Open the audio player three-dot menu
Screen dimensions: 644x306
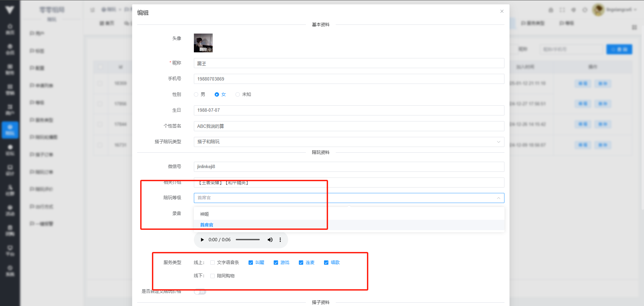coord(280,240)
